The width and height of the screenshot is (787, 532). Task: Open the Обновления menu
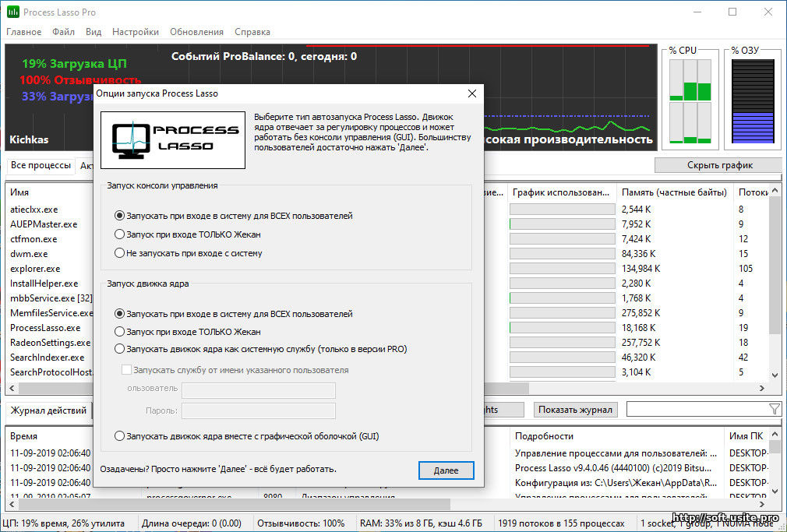click(x=196, y=32)
